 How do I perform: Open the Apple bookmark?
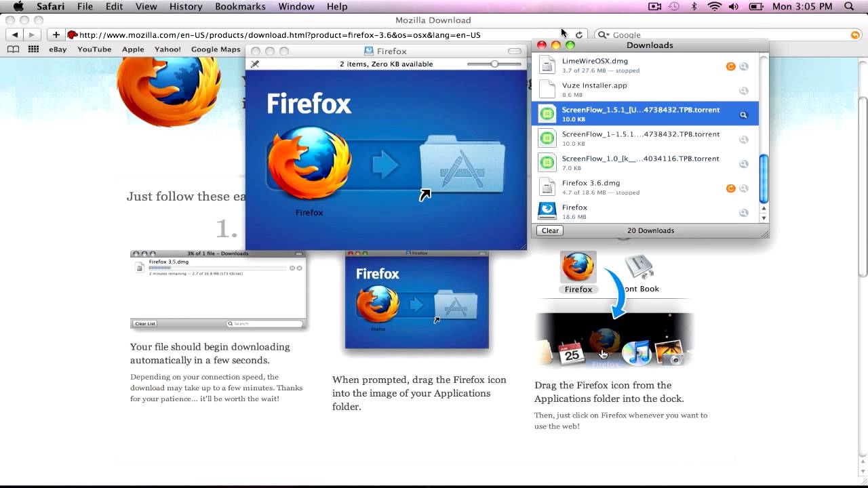tap(133, 49)
